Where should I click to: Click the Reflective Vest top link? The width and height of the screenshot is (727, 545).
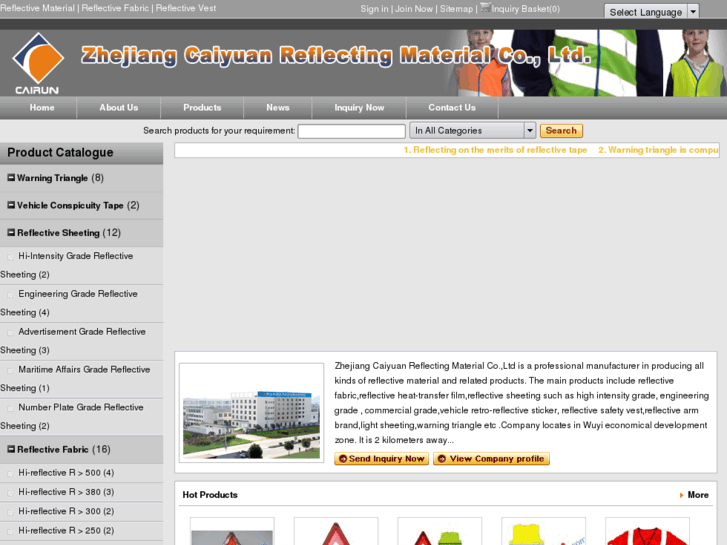click(185, 8)
